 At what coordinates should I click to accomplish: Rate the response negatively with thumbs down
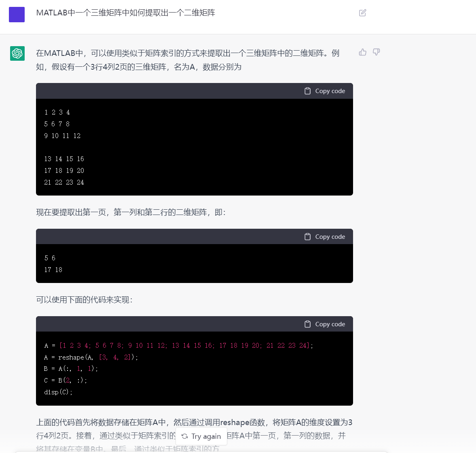pyautogui.click(x=376, y=52)
